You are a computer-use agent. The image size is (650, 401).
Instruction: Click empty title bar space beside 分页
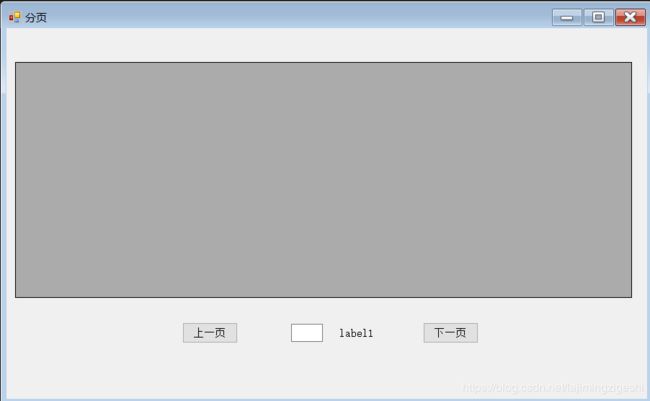(x=290, y=17)
